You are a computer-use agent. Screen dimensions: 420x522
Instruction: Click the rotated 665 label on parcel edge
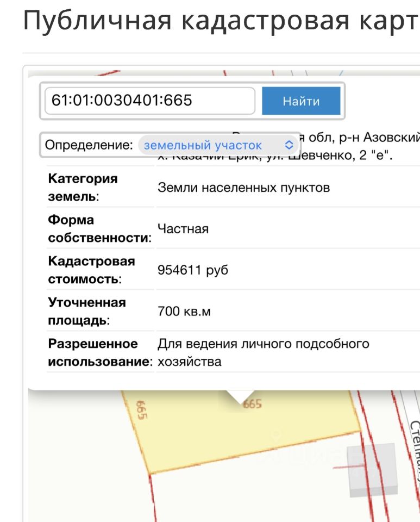[x=141, y=410]
